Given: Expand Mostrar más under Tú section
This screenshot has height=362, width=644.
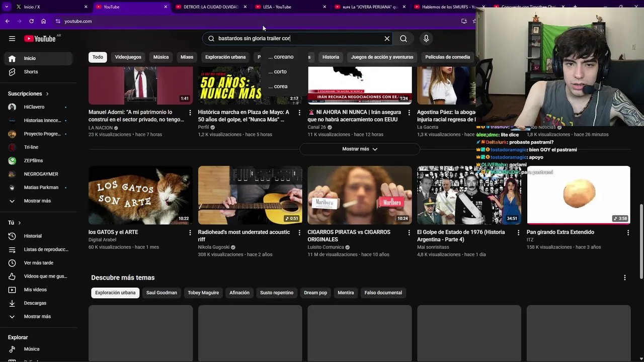Looking at the screenshot, I should point(39,317).
